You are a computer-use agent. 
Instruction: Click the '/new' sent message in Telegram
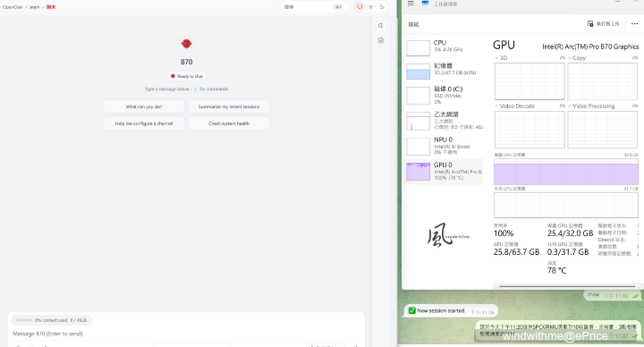point(593,294)
